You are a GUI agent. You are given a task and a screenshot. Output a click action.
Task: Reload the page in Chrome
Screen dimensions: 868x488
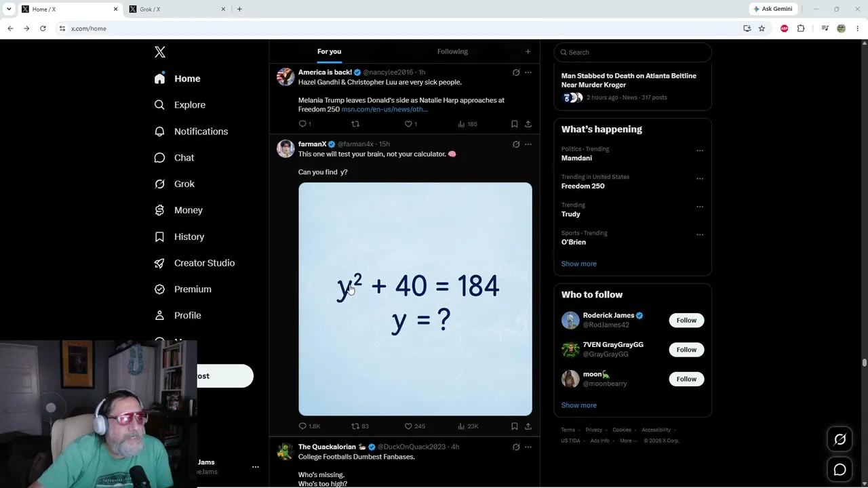click(43, 28)
